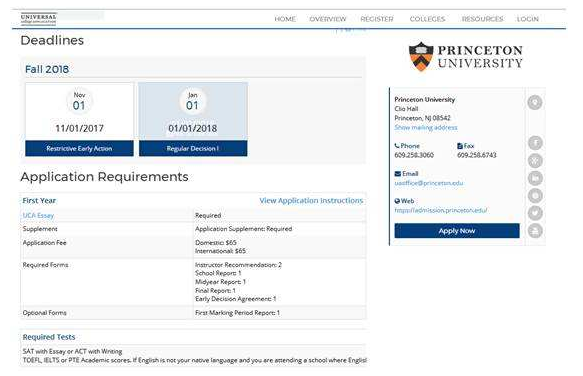Select the Restrictive Early Action deadline
The image size is (583, 376).
pyautogui.click(x=79, y=148)
